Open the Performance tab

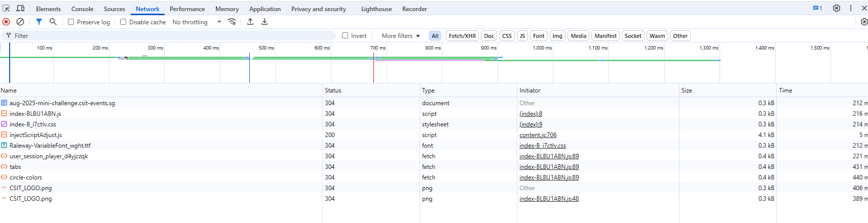click(x=187, y=9)
